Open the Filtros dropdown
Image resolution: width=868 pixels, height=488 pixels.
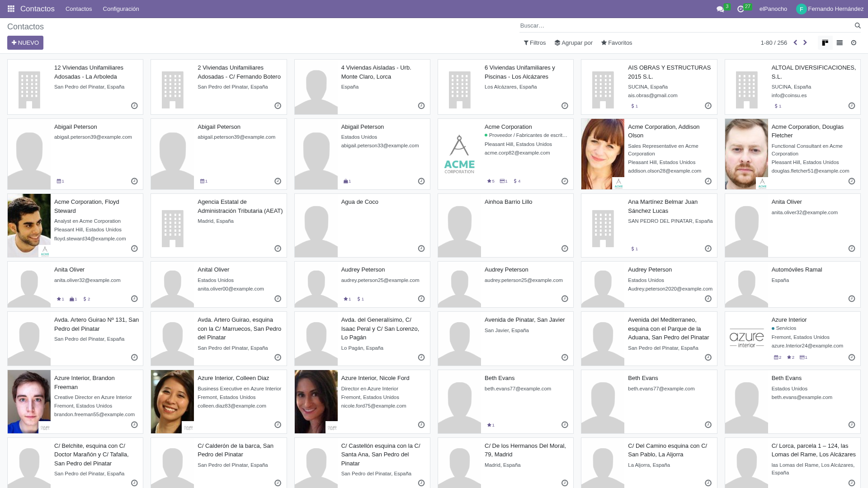(x=534, y=42)
